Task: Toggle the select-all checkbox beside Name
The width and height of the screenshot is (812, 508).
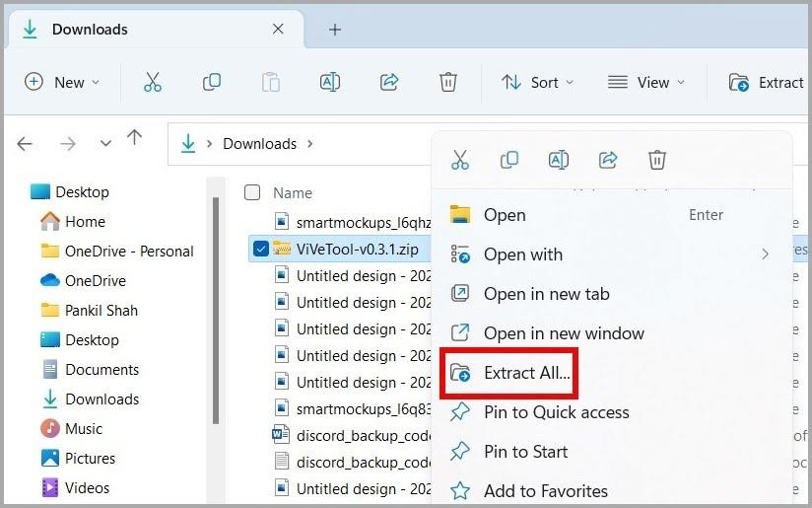Action: pyautogui.click(x=252, y=192)
